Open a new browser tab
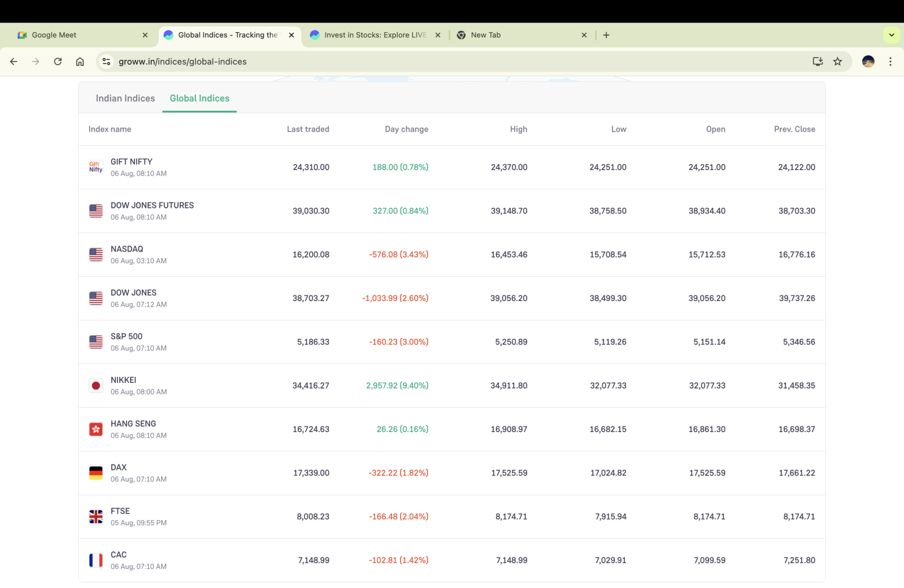 coord(606,35)
